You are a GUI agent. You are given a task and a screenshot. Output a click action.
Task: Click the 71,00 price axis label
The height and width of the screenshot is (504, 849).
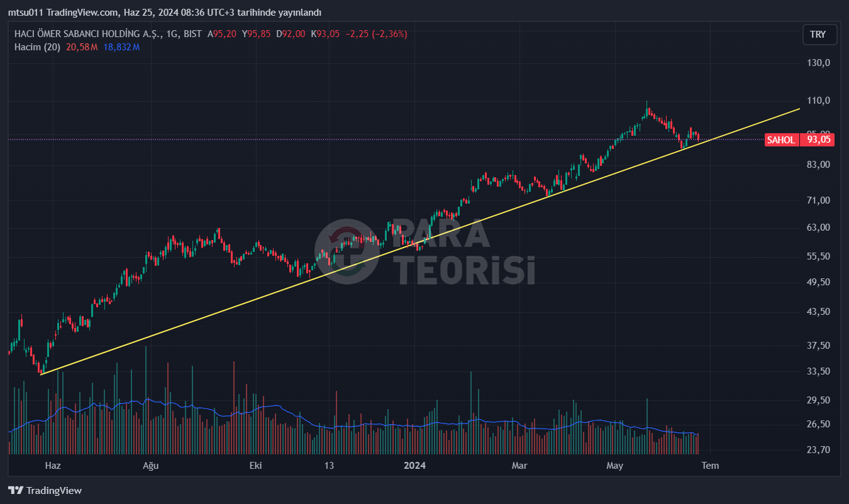(x=819, y=200)
